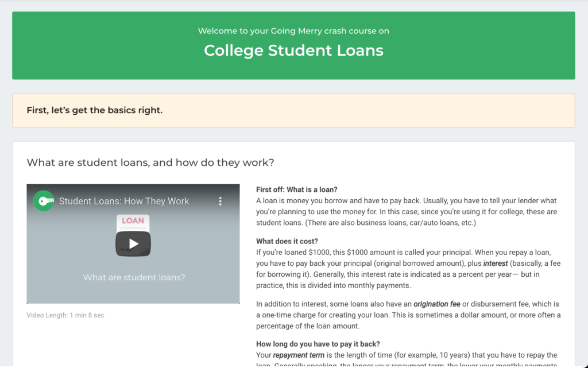Click the 'College Student Loans' green banner heading
Viewport: 588px width, 368px height.
293,51
